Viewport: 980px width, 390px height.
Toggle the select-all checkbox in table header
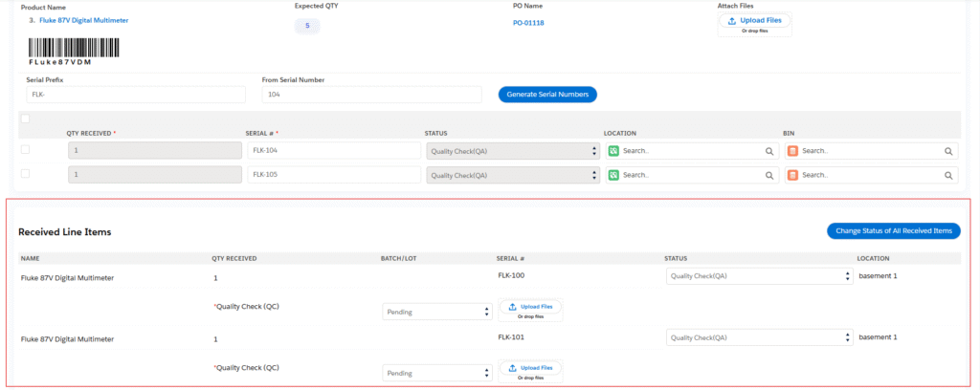pos(25,119)
